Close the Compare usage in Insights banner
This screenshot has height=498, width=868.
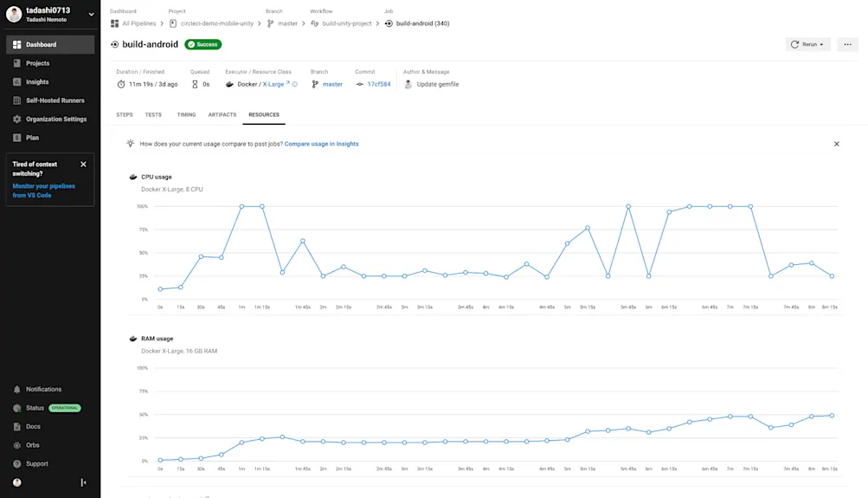pyautogui.click(x=837, y=144)
